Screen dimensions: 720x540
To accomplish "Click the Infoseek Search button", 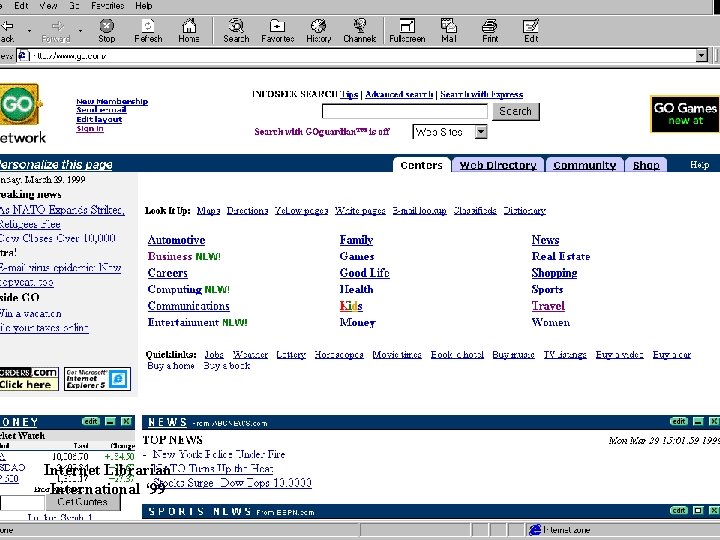I will pyautogui.click(x=516, y=111).
